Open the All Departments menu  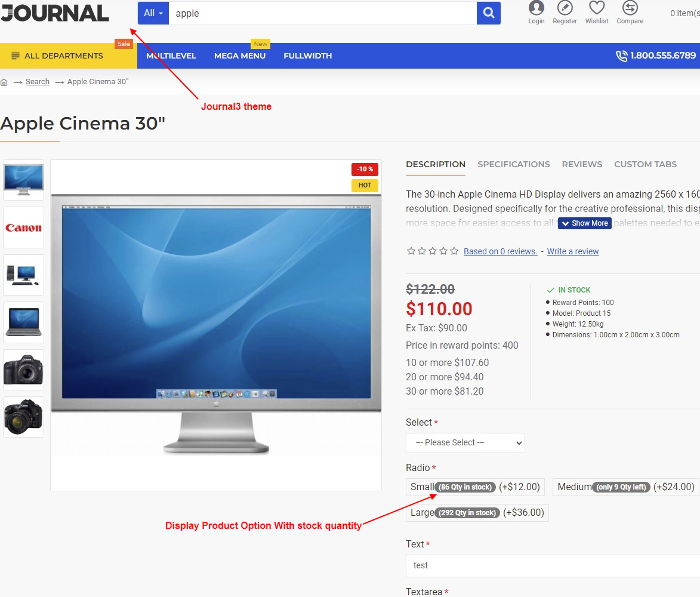(68, 56)
